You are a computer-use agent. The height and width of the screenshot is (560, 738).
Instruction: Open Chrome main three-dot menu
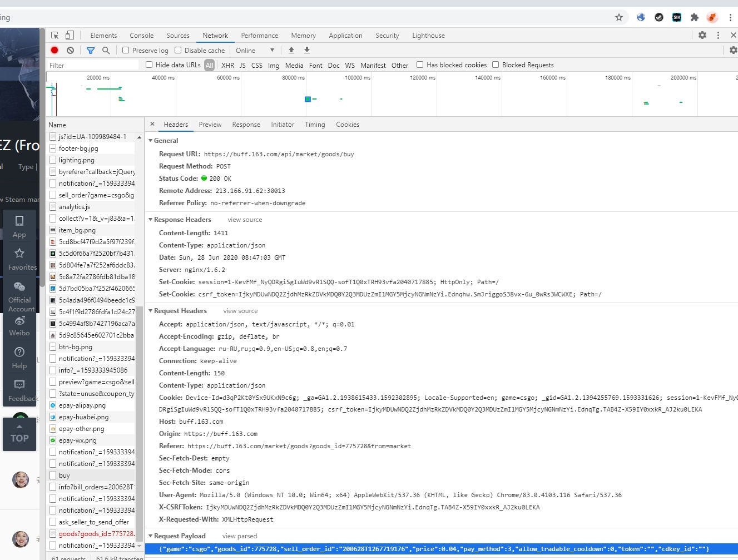click(x=730, y=17)
